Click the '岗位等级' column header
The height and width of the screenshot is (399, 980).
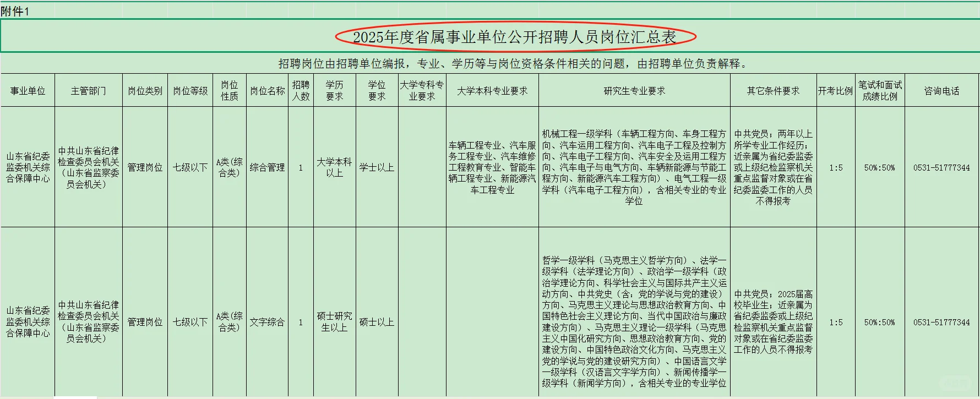click(x=190, y=91)
